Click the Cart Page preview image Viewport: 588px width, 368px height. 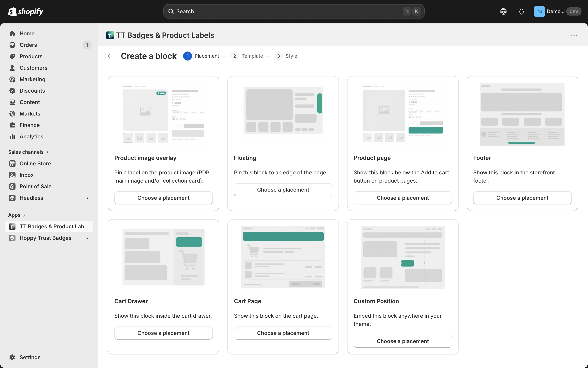[283, 257]
